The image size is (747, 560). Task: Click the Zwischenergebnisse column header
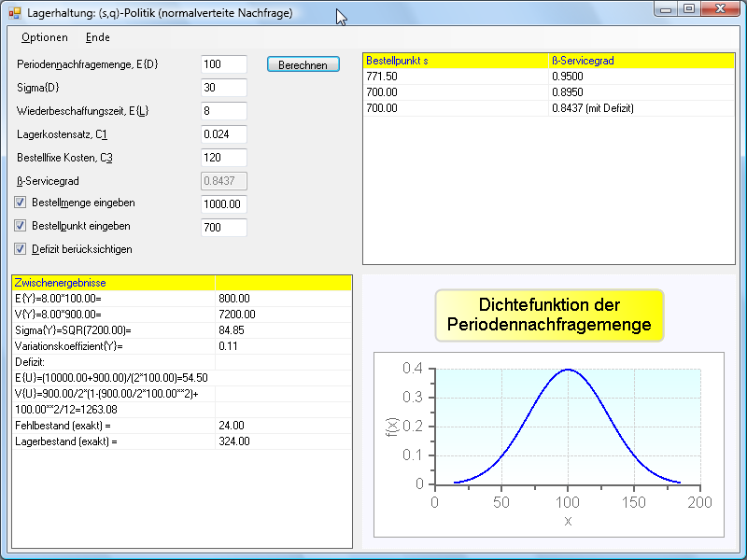[x=113, y=282]
